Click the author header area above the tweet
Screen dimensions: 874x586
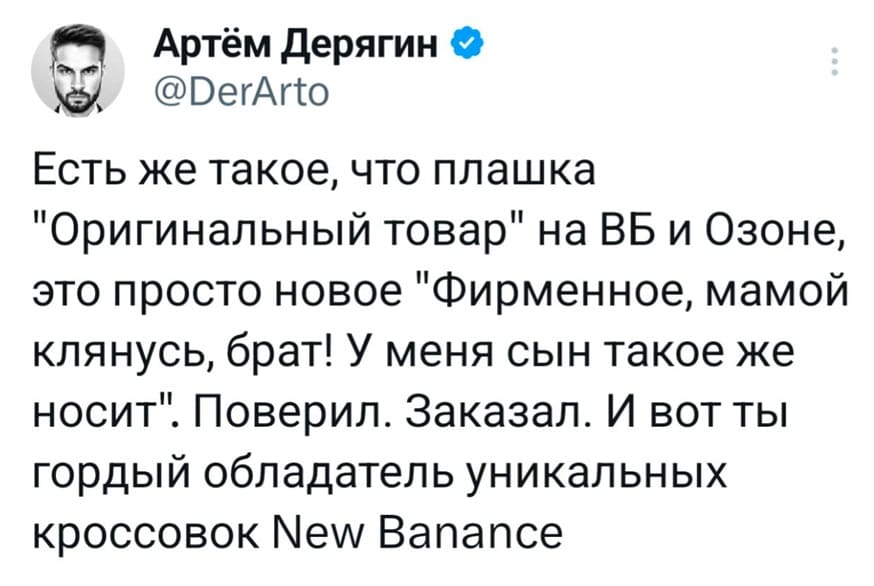coord(300,65)
